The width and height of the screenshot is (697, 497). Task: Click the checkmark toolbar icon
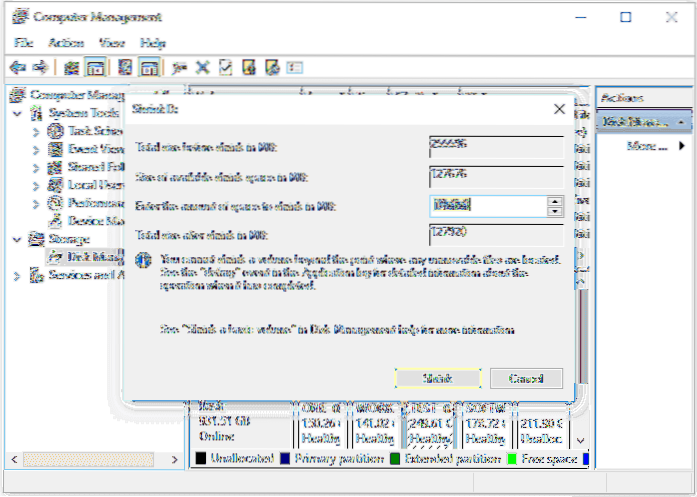tap(225, 67)
